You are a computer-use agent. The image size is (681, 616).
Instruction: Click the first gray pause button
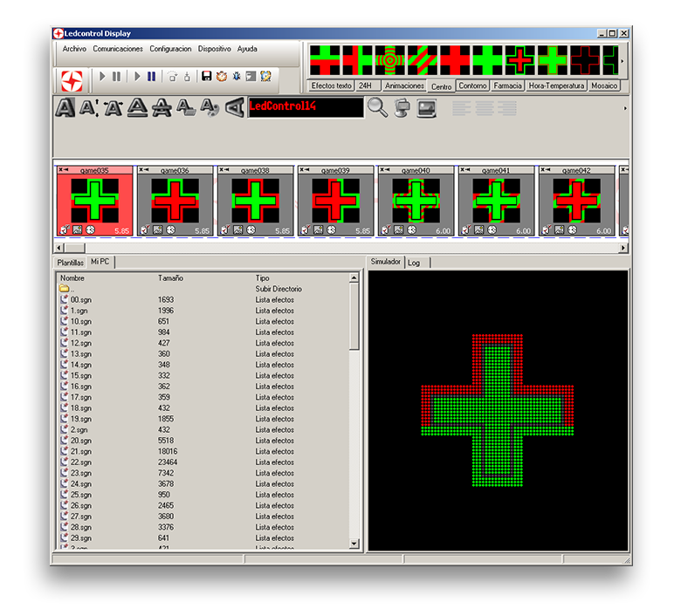coord(116,77)
